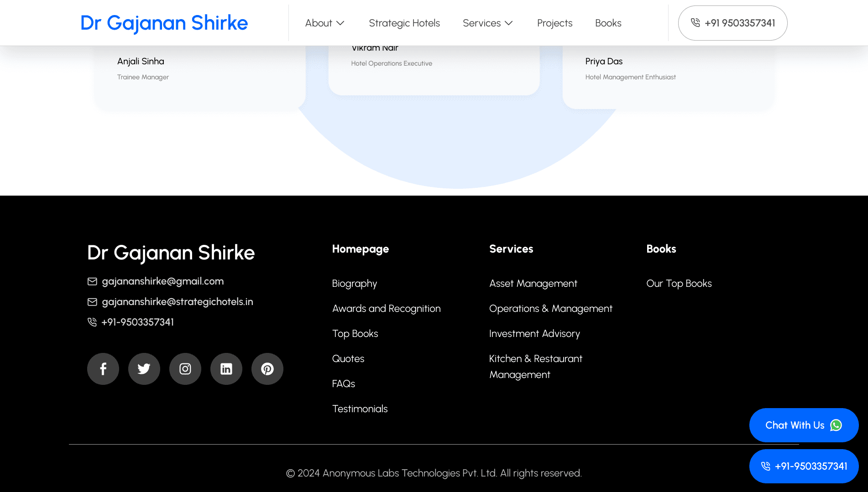The width and height of the screenshot is (868, 492).
Task: Click the WhatsApp Chat With Us button
Action: 804,425
